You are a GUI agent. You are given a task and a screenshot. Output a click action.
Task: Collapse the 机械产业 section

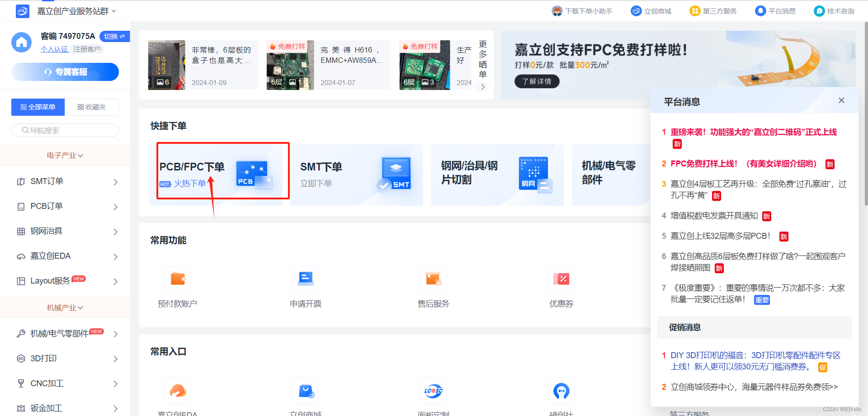pyautogui.click(x=65, y=307)
